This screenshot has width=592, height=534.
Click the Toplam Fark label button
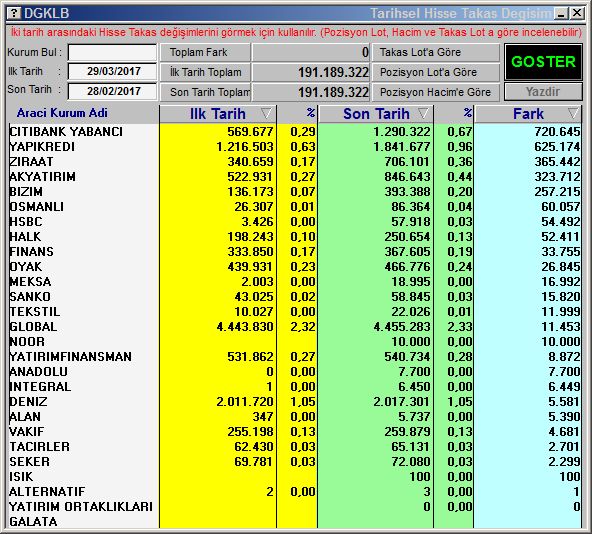205,52
